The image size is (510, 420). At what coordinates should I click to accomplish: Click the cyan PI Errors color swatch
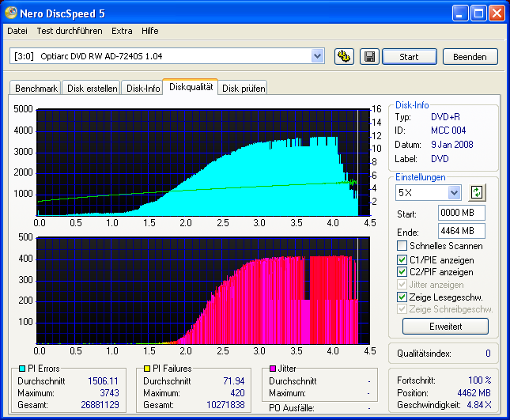point(22,369)
